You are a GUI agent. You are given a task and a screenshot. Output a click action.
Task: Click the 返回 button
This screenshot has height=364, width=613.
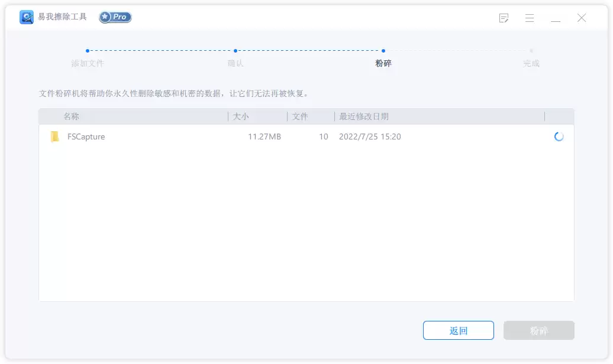point(458,330)
